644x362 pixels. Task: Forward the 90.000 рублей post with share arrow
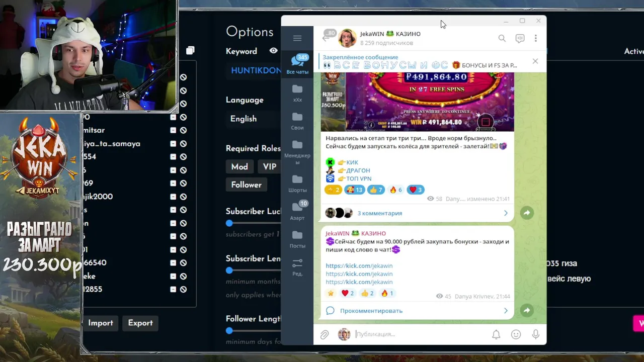[x=526, y=310]
